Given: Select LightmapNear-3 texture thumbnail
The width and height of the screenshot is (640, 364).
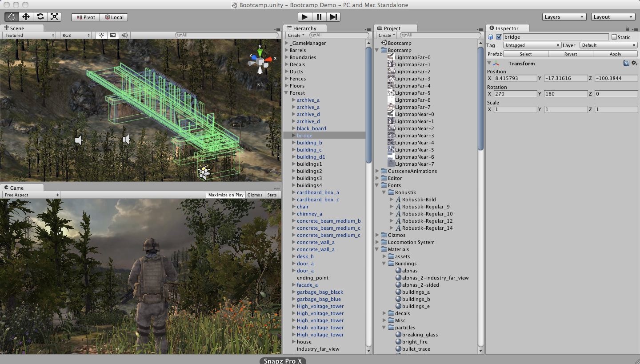Looking at the screenshot, I should (x=391, y=136).
